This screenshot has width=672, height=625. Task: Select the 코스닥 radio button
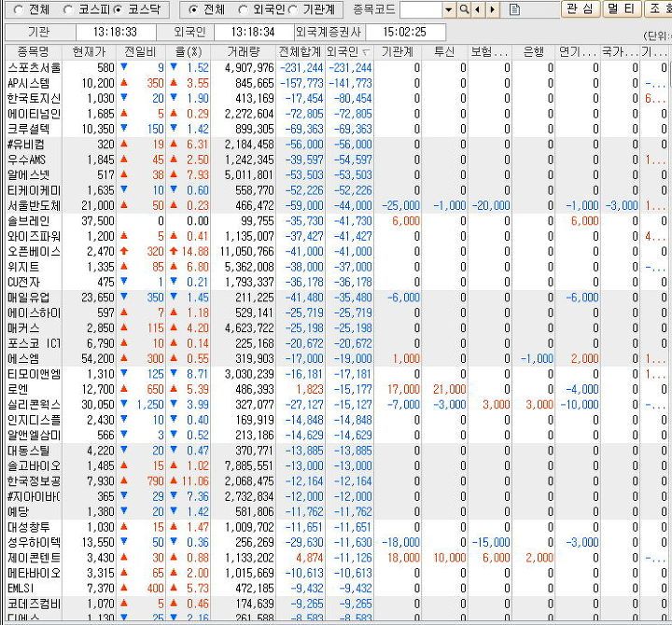(x=119, y=9)
